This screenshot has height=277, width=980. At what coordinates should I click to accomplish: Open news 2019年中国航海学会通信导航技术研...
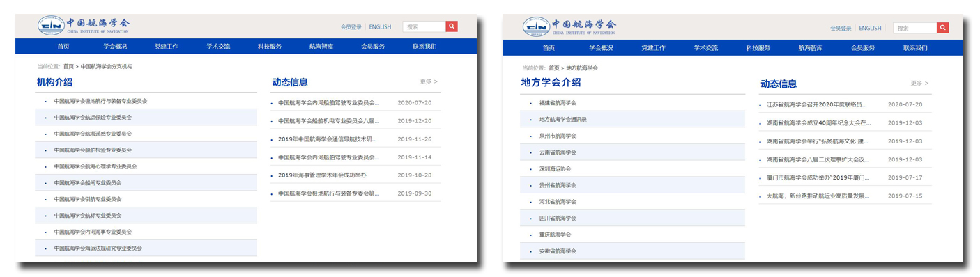coord(328,138)
